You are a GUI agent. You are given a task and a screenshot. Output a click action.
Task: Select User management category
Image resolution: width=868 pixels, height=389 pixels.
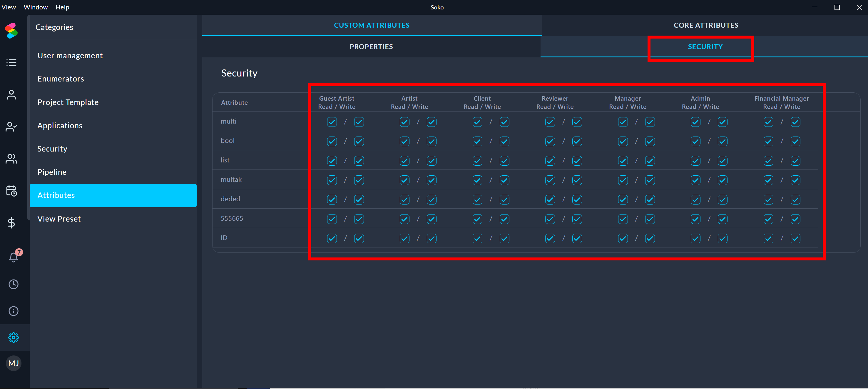[70, 55]
